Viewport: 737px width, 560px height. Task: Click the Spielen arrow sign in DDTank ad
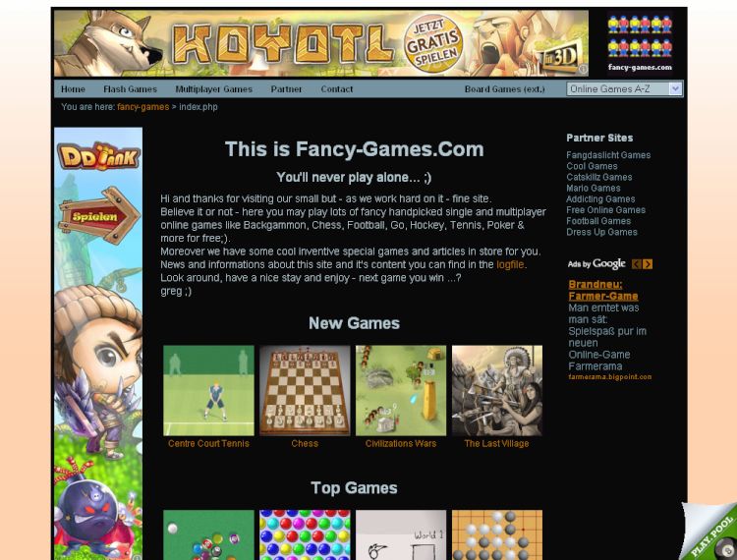tap(99, 215)
